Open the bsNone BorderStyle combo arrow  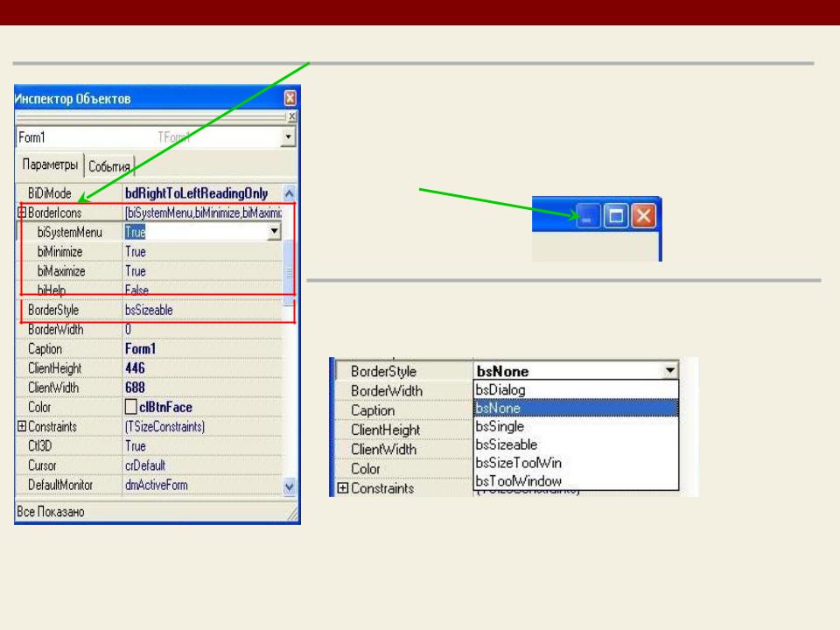coord(669,371)
